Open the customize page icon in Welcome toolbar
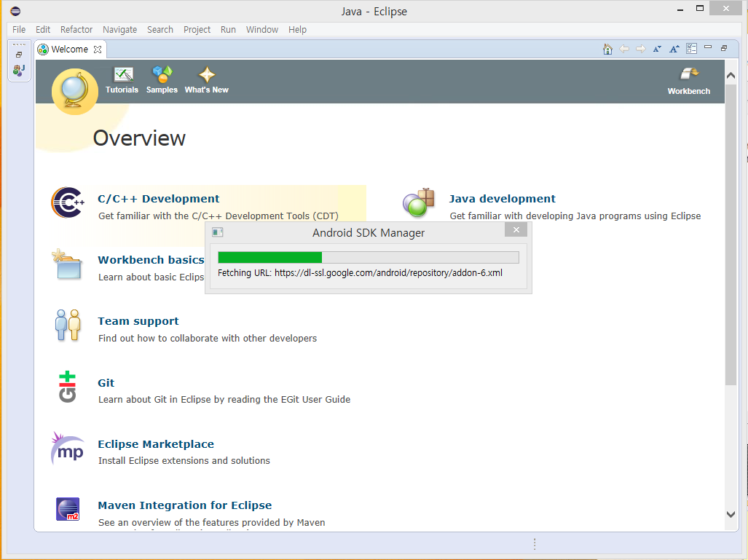 [691, 49]
